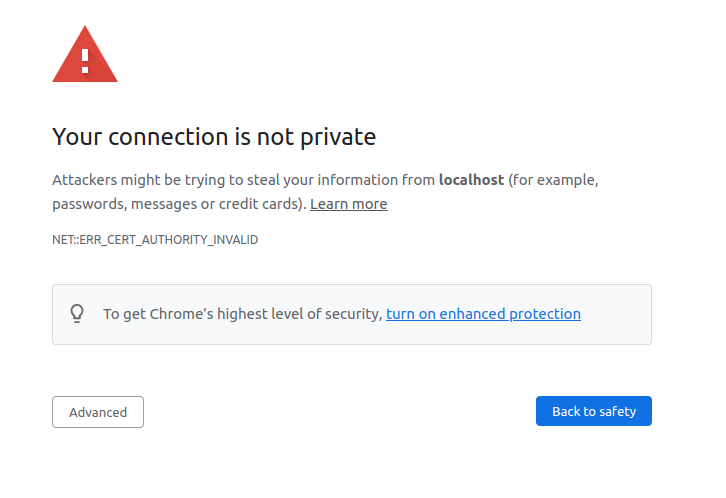726x498 pixels.
Task: Click the 'Your connection is not private' heading
Action: pyautogui.click(x=214, y=137)
